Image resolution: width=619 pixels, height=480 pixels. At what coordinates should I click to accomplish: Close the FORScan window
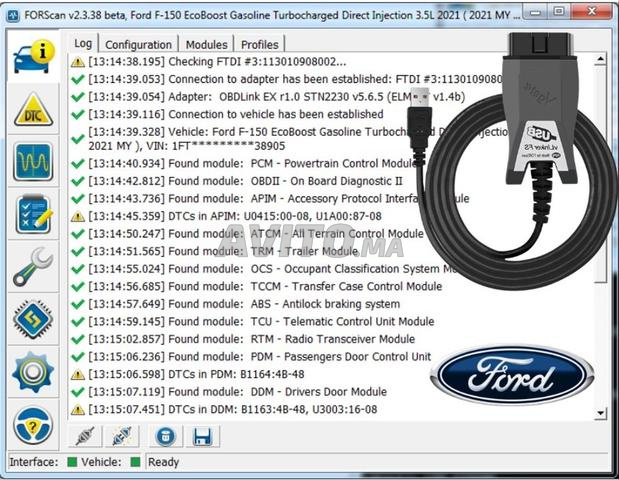591,12
